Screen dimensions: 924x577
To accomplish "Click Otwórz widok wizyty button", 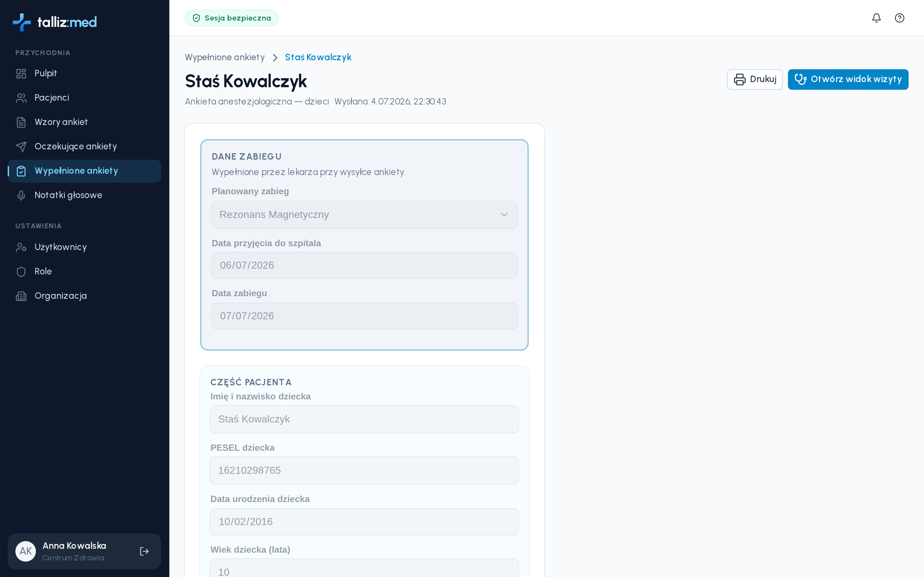I will (848, 79).
